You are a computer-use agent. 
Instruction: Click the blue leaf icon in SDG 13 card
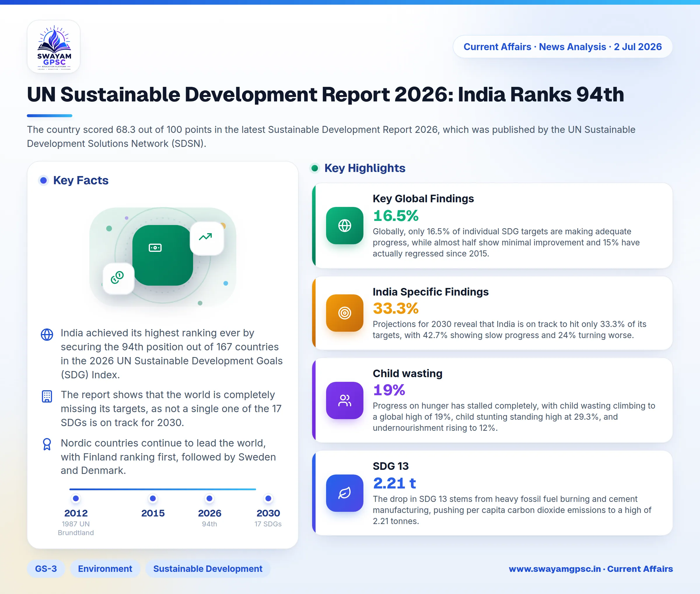[344, 493]
